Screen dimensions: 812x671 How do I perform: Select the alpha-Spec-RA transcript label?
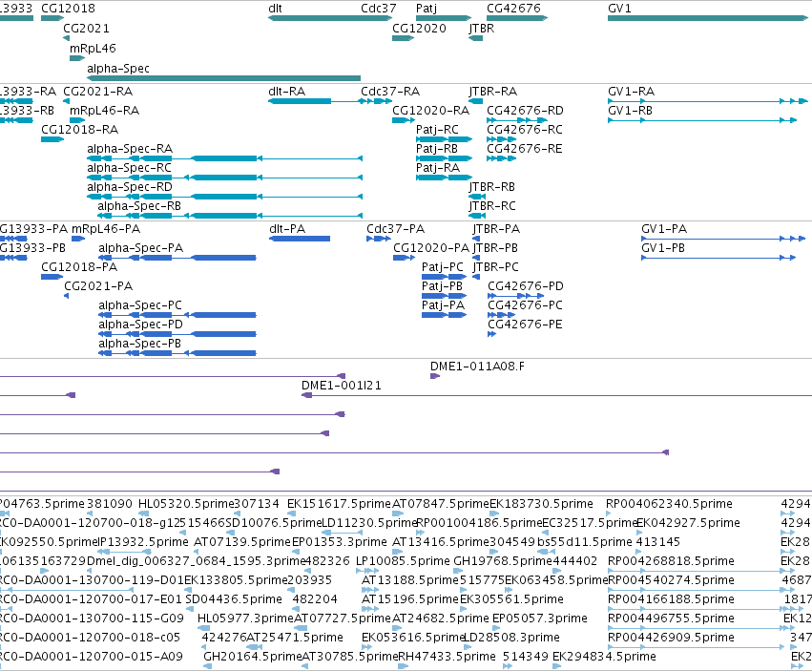130,149
